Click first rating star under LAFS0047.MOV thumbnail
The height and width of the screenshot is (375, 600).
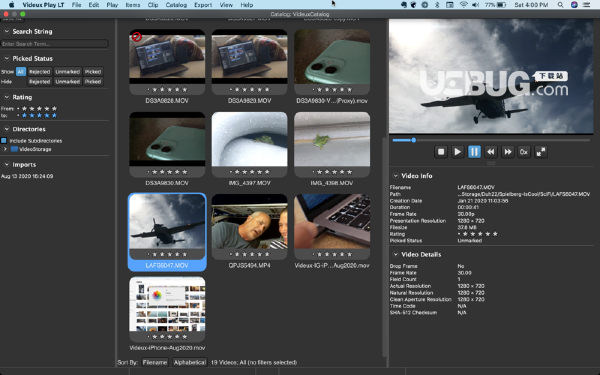[x=155, y=254]
